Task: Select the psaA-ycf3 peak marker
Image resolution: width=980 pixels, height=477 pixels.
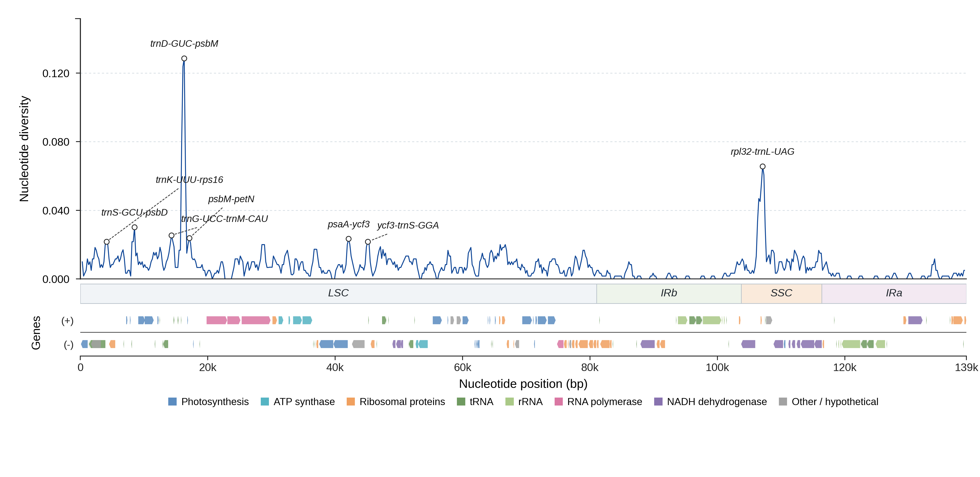Action: pos(349,239)
